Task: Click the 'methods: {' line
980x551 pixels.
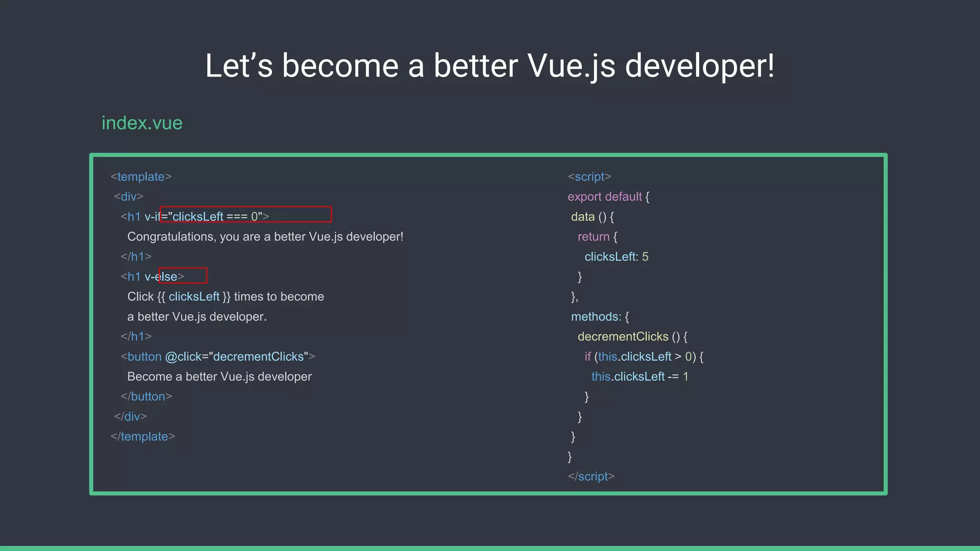Action: point(600,317)
